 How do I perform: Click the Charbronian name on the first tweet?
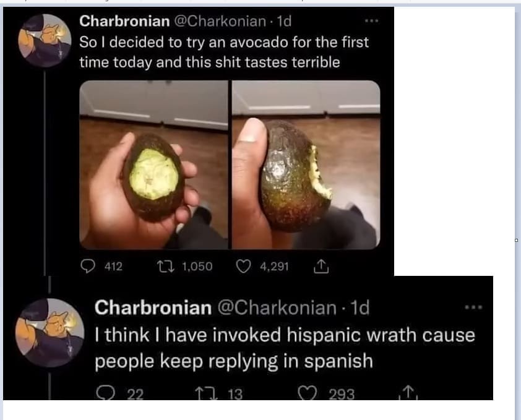tap(124, 20)
